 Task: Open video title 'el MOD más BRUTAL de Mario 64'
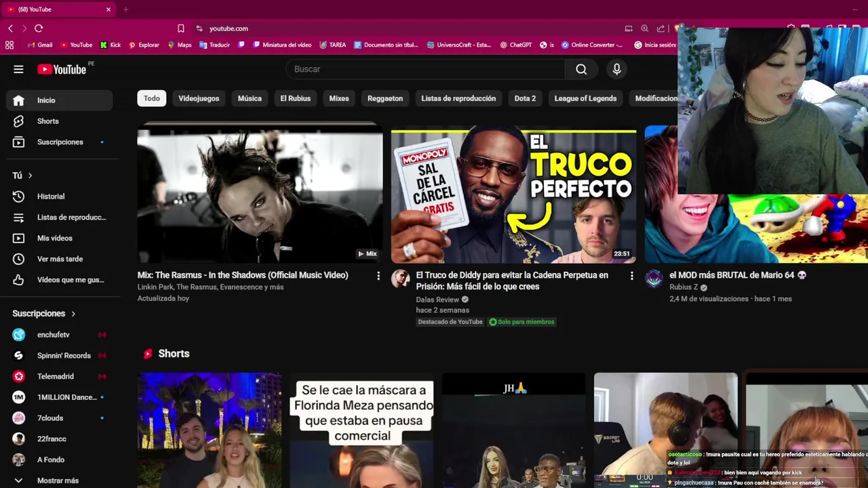click(x=738, y=275)
